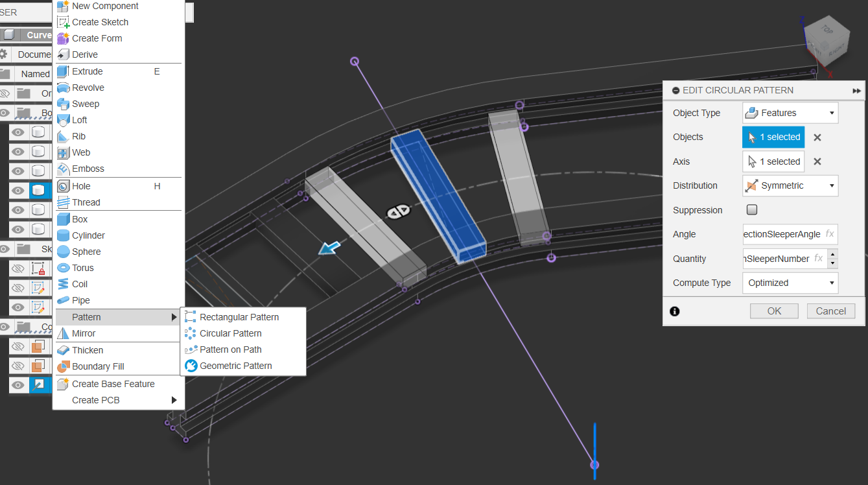868x485 pixels.
Task: Select the Sweep tool
Action: (86, 104)
